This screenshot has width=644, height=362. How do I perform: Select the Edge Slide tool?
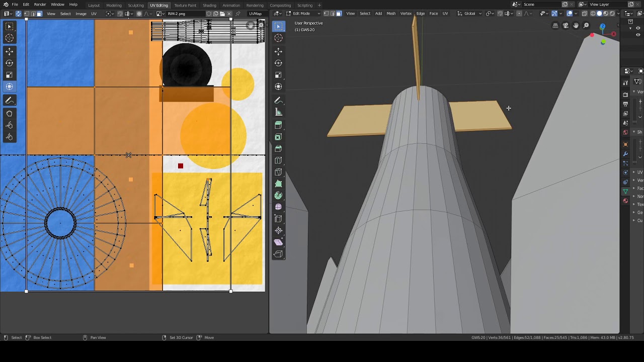[278, 219]
